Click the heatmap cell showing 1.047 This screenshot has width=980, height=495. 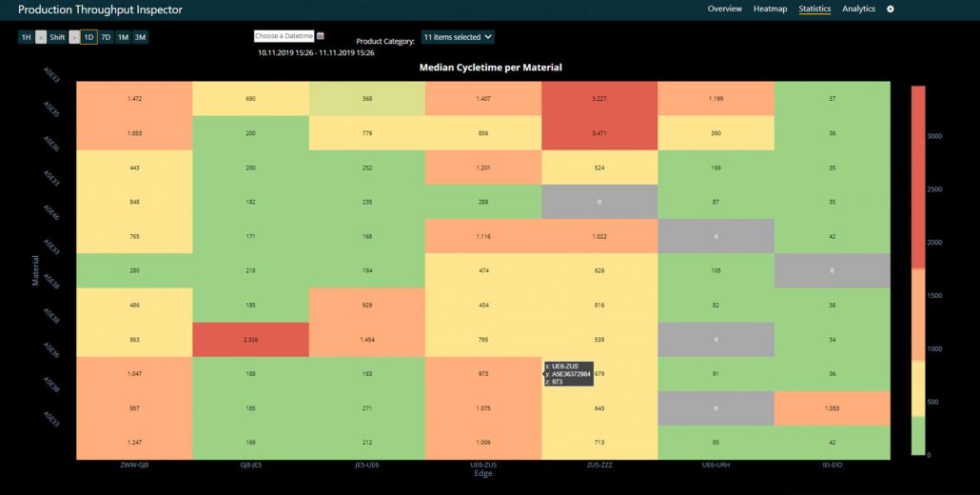pyautogui.click(x=134, y=374)
